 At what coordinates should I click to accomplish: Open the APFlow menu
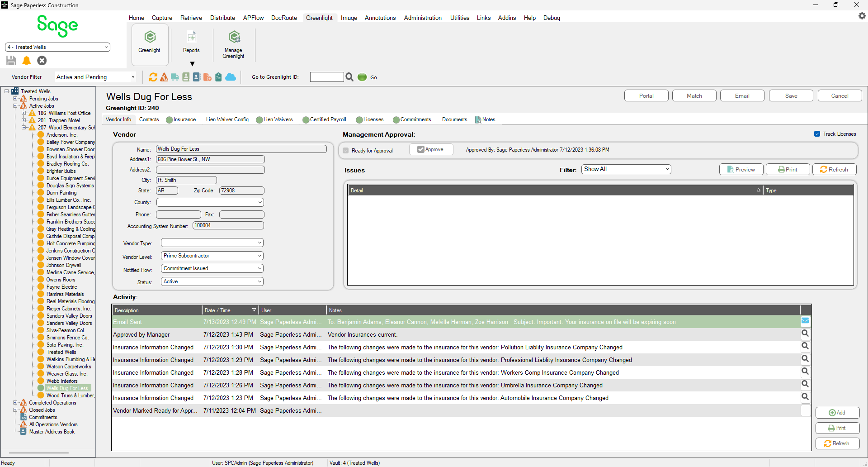(x=253, y=18)
